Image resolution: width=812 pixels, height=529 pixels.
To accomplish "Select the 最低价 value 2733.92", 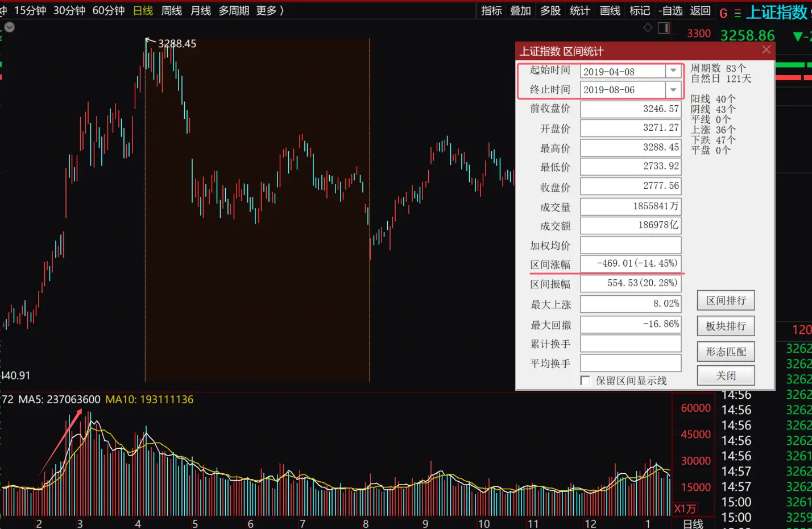I will (631, 167).
